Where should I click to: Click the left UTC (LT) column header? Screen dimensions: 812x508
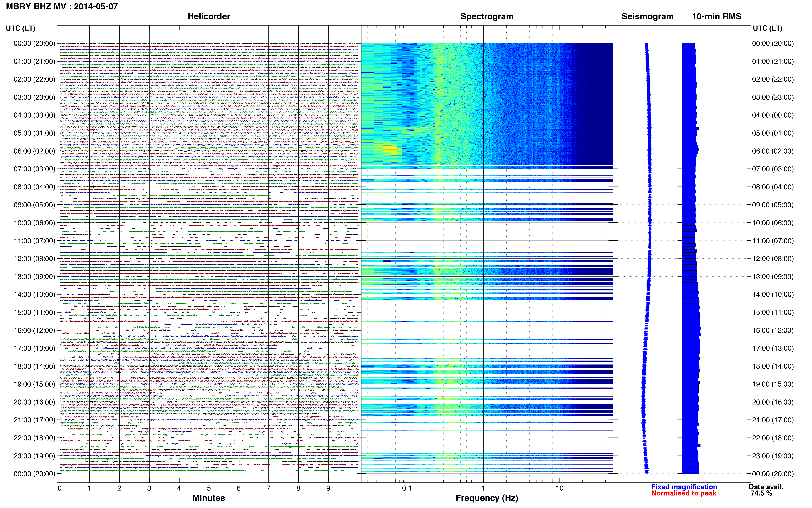[x=21, y=28]
